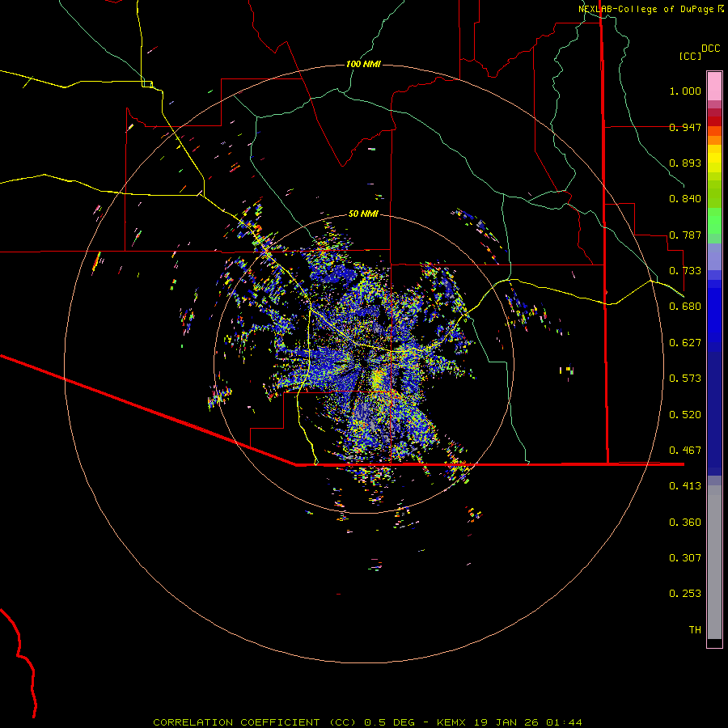Click the 0.573 scale value

coord(685,379)
